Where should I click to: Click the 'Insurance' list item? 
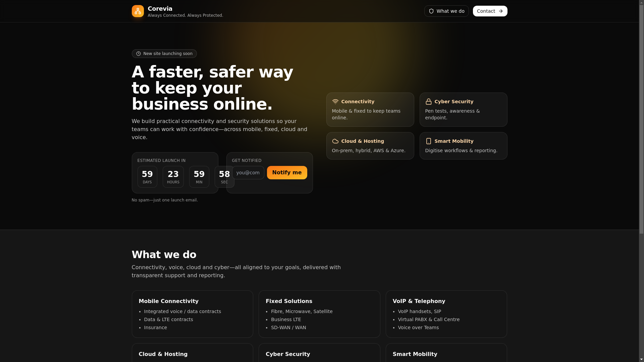point(155,327)
